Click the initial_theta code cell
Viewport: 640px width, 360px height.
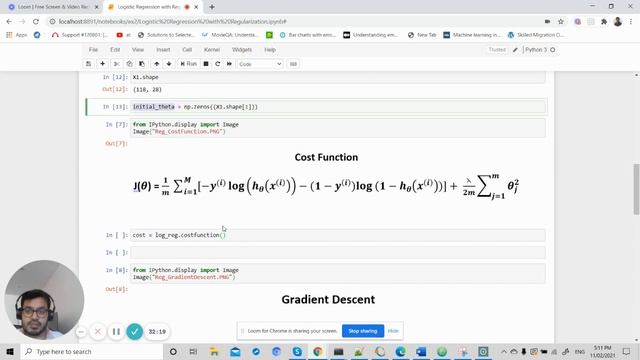point(338,107)
